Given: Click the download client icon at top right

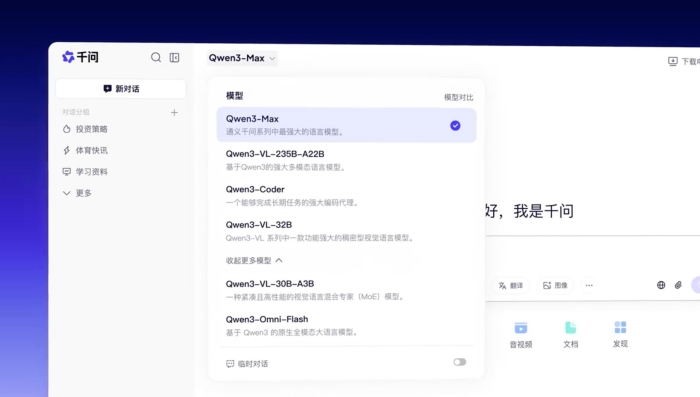Looking at the screenshot, I should (672, 61).
